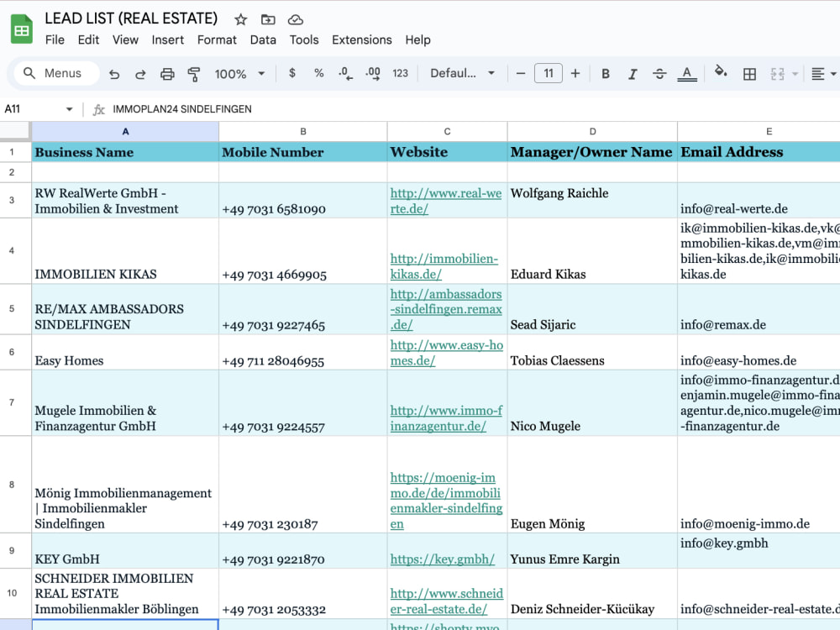Viewport: 840px width, 630px height.
Task: Increase decimal places
Action: click(373, 73)
